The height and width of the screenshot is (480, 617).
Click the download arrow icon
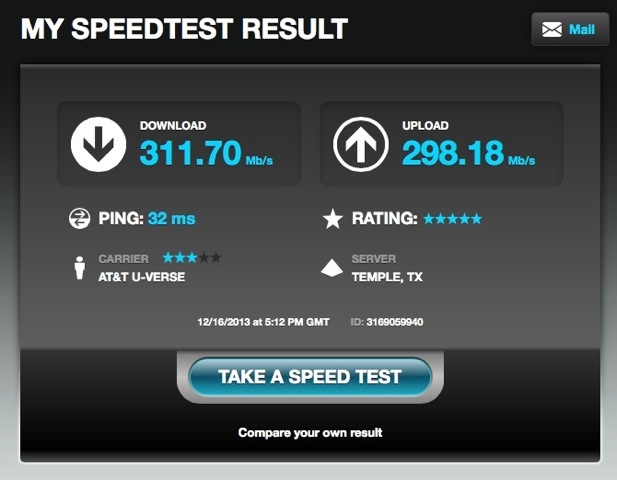[x=98, y=144]
